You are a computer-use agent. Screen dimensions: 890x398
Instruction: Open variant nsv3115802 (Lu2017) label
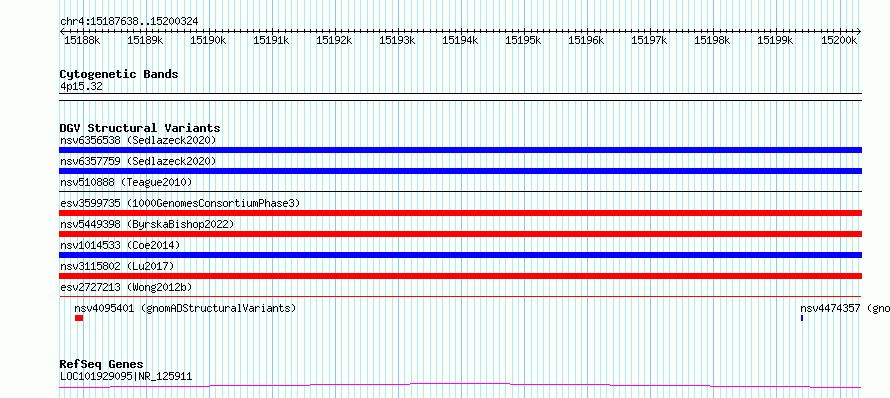tap(117, 266)
